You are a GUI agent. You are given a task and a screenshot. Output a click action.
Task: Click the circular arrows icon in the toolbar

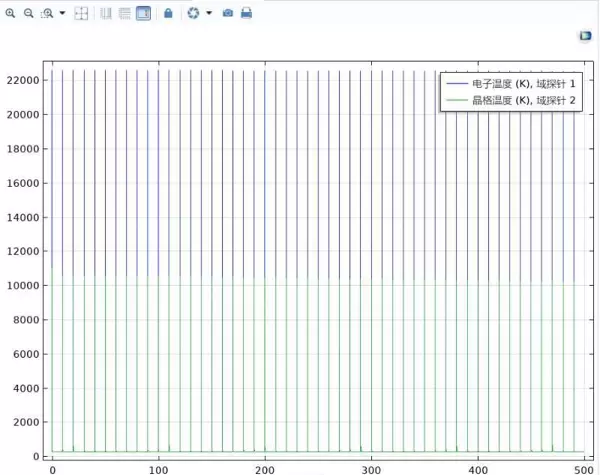coord(193,14)
